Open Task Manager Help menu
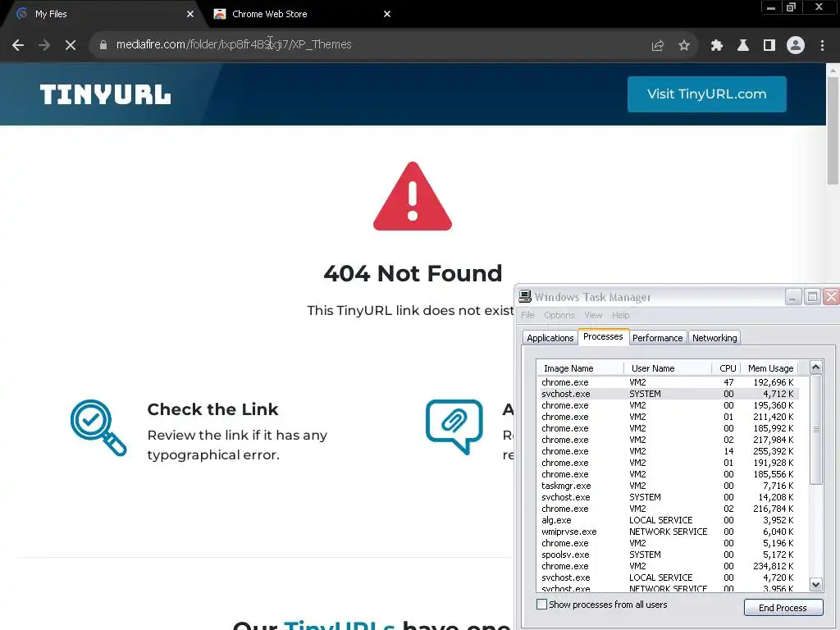 click(621, 315)
